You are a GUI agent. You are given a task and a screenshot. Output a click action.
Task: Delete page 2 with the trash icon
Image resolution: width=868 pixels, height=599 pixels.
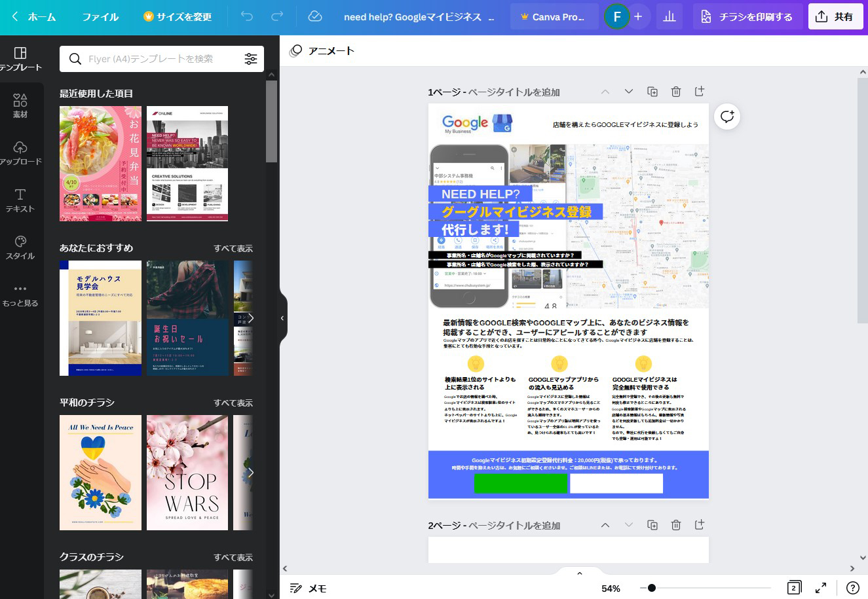coord(676,525)
